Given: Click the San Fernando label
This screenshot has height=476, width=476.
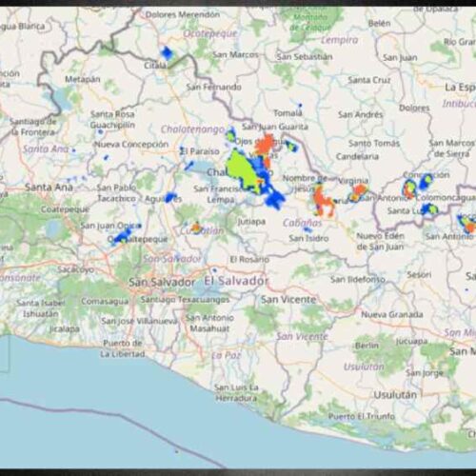Looking at the screenshot, I should pyautogui.click(x=213, y=87).
